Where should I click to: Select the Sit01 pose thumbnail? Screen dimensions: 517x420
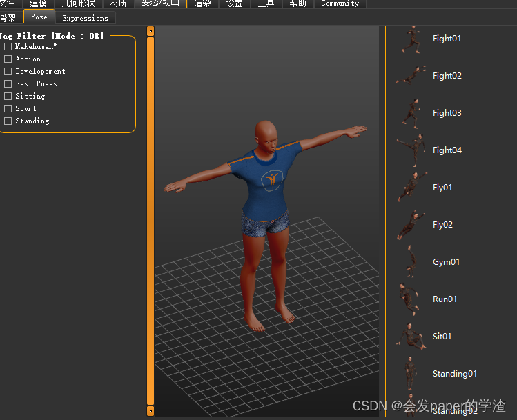coord(411,336)
